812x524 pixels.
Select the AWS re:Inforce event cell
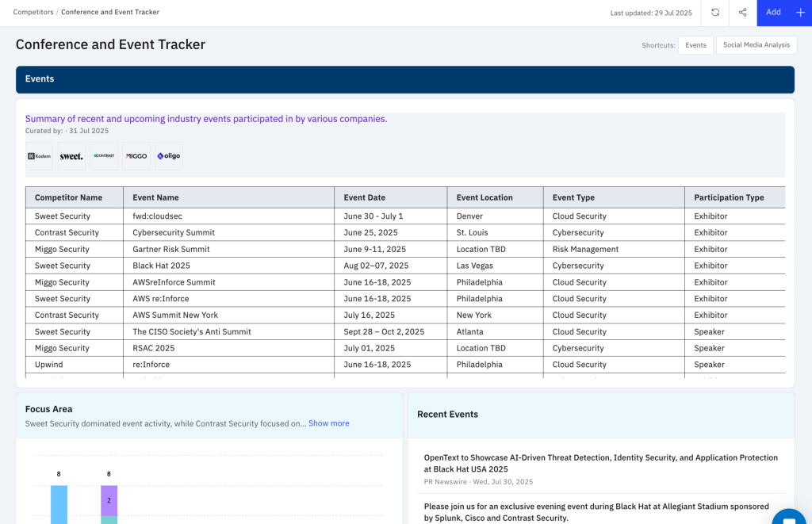[229, 299]
